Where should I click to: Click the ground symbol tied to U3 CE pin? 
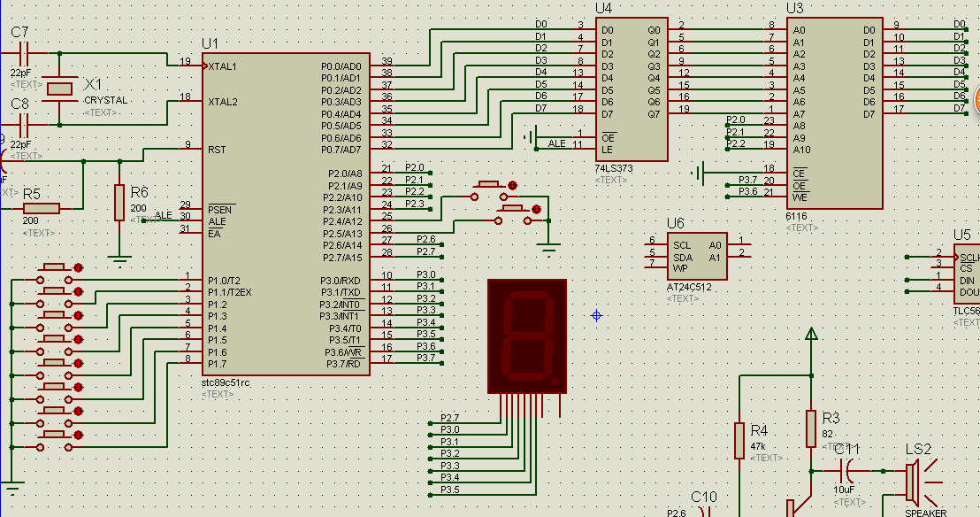click(x=699, y=172)
